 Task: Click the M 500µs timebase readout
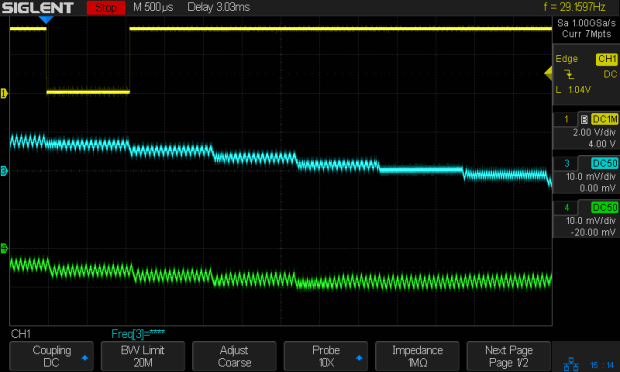153,7
